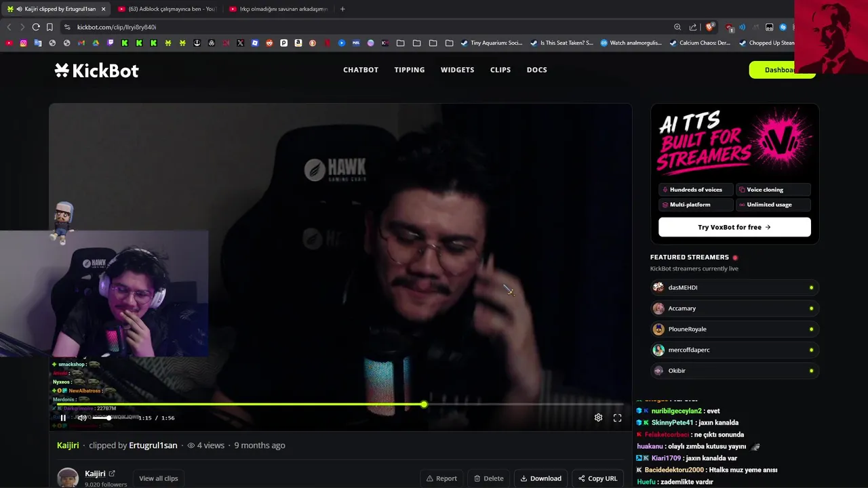Open the Reddit bookmark icon
The height and width of the screenshot is (488, 868).
coord(269,43)
